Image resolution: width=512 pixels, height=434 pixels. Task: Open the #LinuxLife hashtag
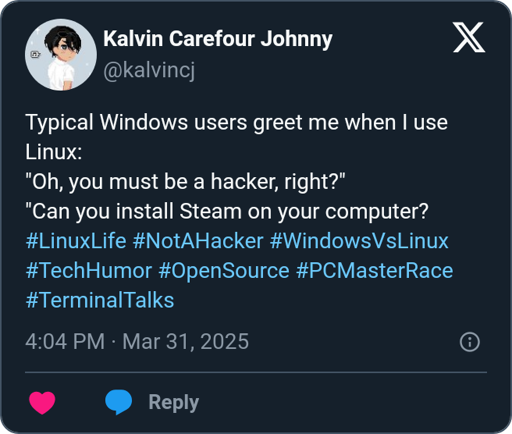point(76,241)
